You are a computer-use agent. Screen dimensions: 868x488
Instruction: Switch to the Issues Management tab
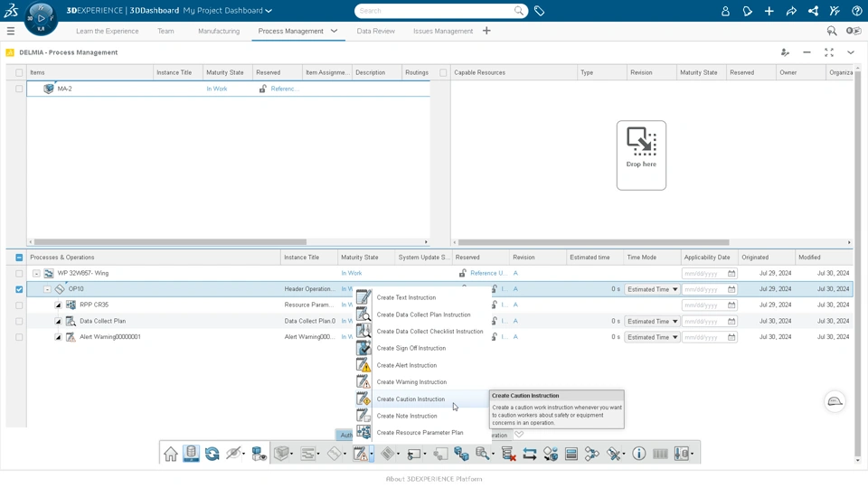(443, 31)
